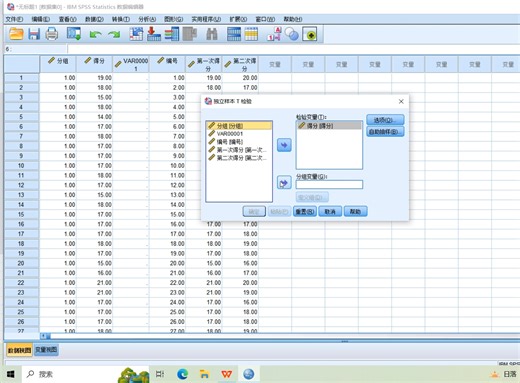Image resolution: width=520 pixels, height=383 pixels.
Task: Click into the 分组变量(G) grouping variable field
Action: (x=329, y=184)
